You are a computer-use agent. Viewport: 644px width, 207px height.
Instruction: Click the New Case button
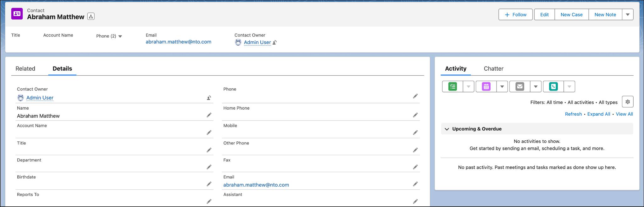[x=571, y=14]
